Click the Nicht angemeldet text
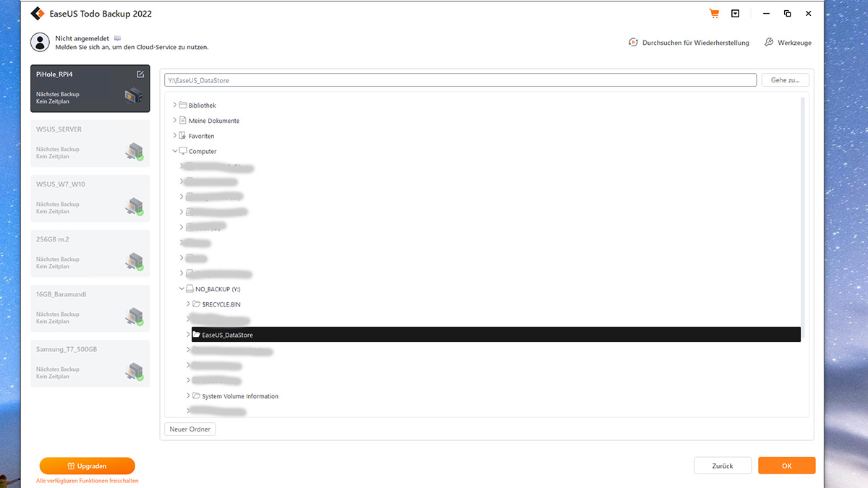Viewport: 868px width, 488px height. click(x=82, y=38)
